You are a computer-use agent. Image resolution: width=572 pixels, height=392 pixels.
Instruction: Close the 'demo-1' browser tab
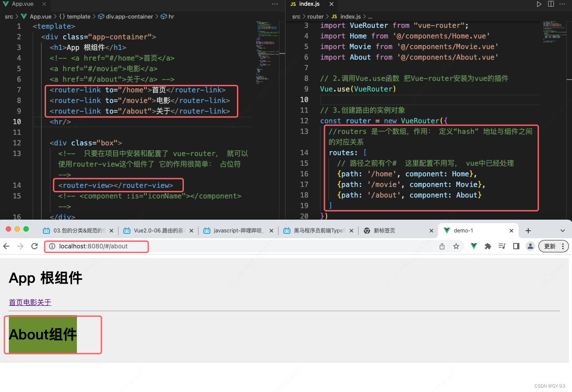[x=511, y=231]
